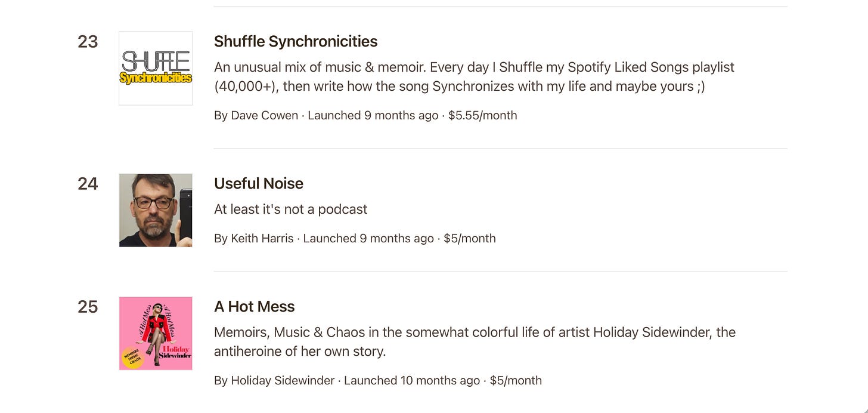Click the rank number 23

88,41
